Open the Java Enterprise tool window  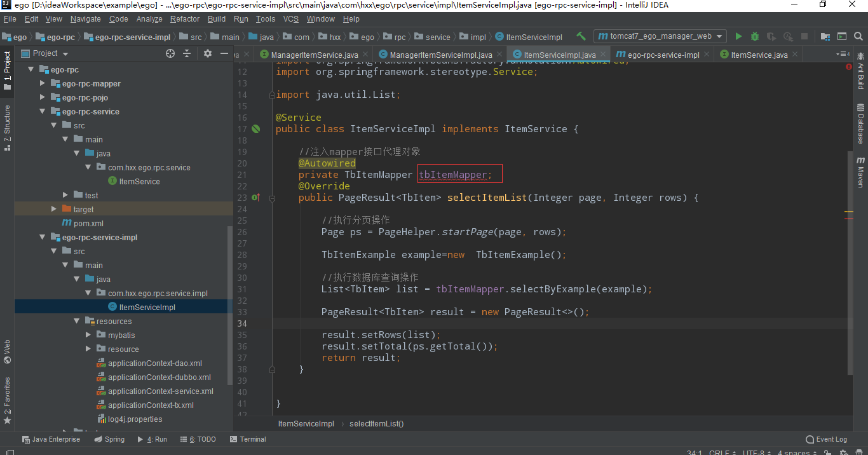[51, 439]
